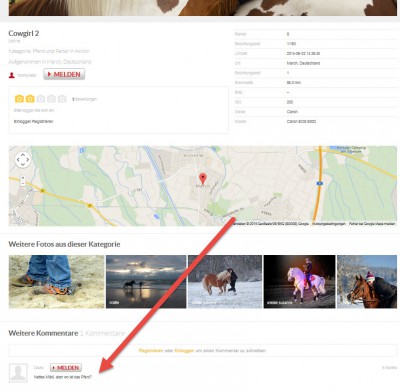Open the Registrieren link in the comment box

(x=151, y=351)
